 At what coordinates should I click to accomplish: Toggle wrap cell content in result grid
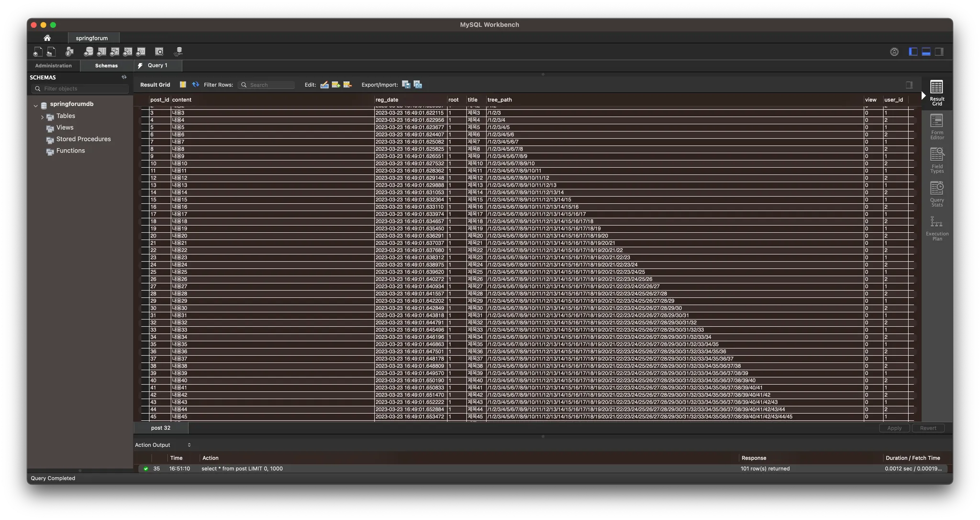(x=909, y=85)
